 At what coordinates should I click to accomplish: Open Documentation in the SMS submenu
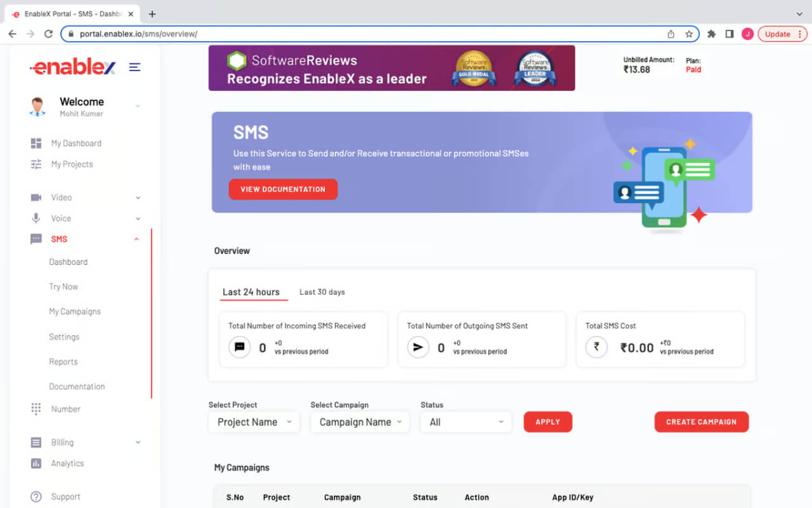77,387
